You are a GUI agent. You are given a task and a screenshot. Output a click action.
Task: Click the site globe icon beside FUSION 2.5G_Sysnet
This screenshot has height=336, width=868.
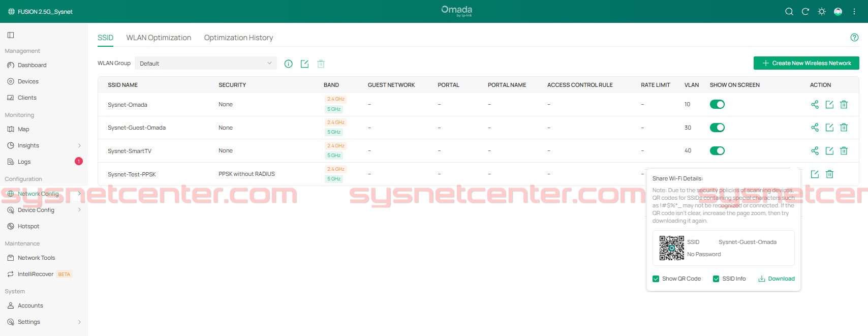point(11,12)
